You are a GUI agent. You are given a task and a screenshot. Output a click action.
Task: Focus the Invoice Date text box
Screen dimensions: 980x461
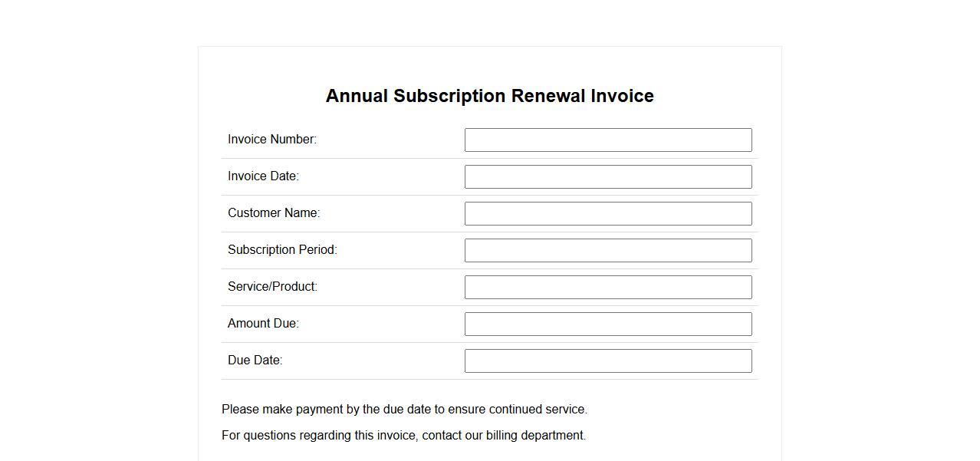pyautogui.click(x=608, y=176)
